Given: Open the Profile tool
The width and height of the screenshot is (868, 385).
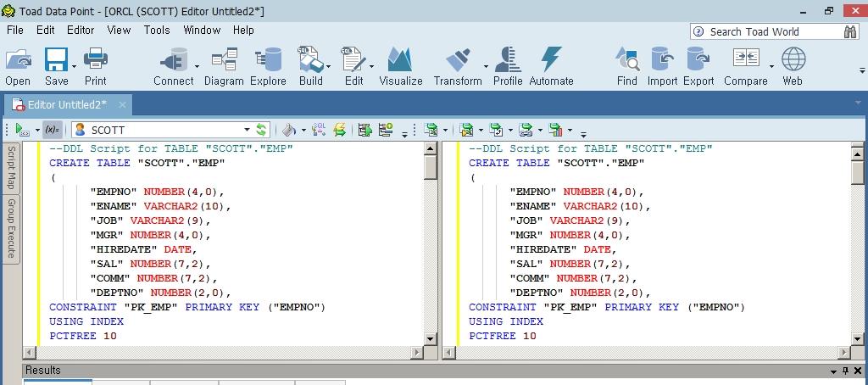Looking at the screenshot, I should [507, 66].
